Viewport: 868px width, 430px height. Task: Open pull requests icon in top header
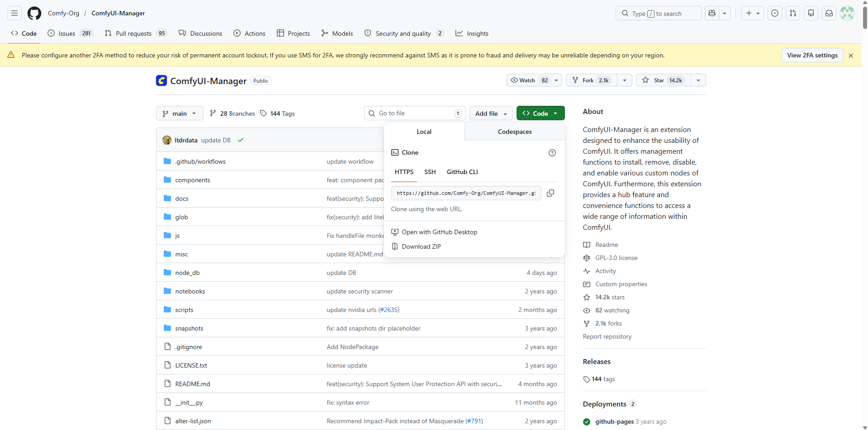pos(793,13)
